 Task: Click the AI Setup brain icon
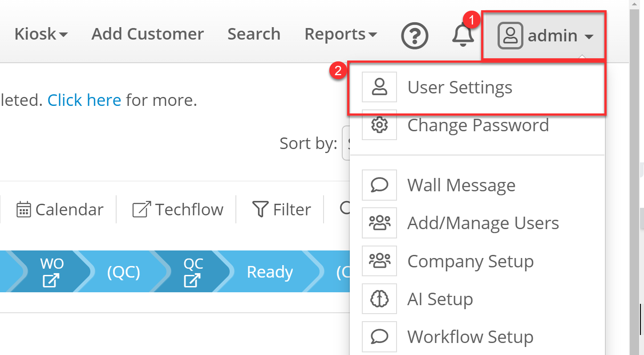379,299
